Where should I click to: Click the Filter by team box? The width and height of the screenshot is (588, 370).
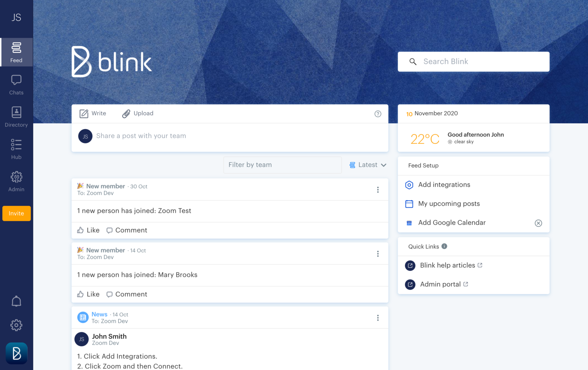pos(282,165)
